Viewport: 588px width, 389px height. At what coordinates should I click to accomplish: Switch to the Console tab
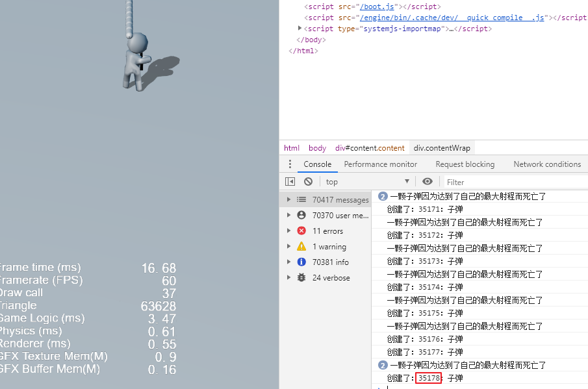pos(317,164)
